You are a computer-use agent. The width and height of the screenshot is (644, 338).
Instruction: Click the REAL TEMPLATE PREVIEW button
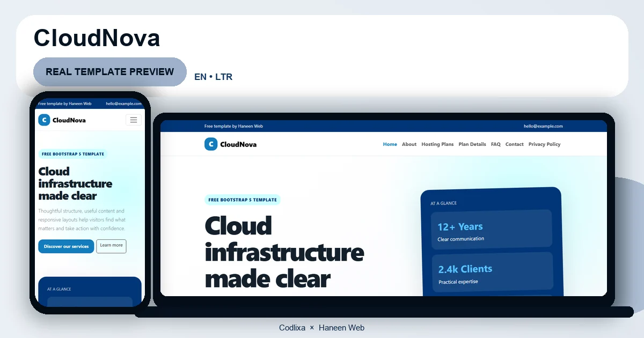110,72
